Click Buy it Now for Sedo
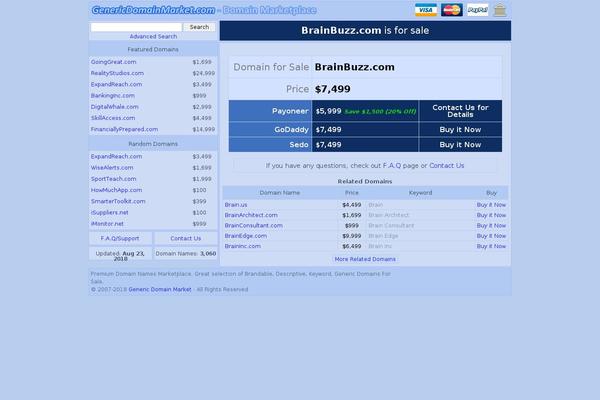This screenshot has height=400, width=600. pyautogui.click(x=460, y=145)
